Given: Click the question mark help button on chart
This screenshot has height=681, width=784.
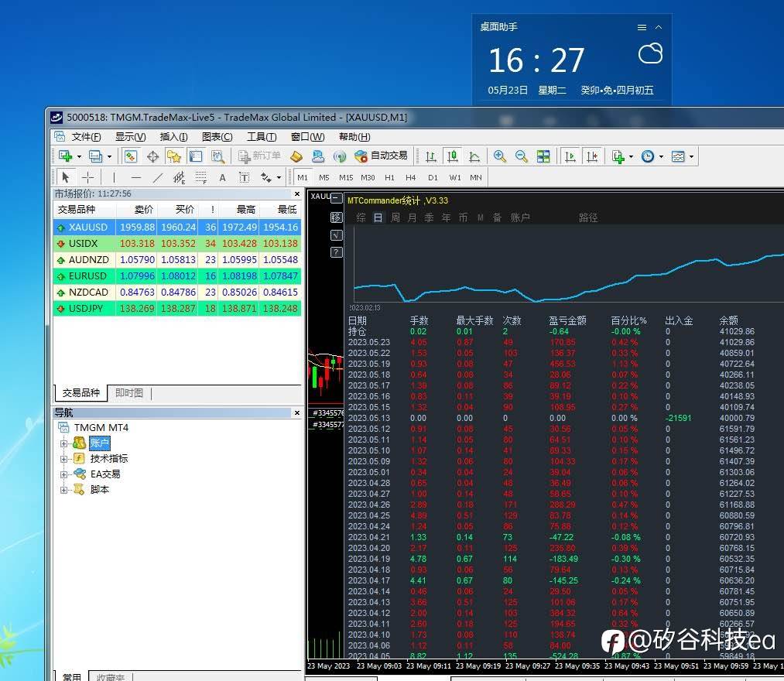Looking at the screenshot, I should (337, 252).
